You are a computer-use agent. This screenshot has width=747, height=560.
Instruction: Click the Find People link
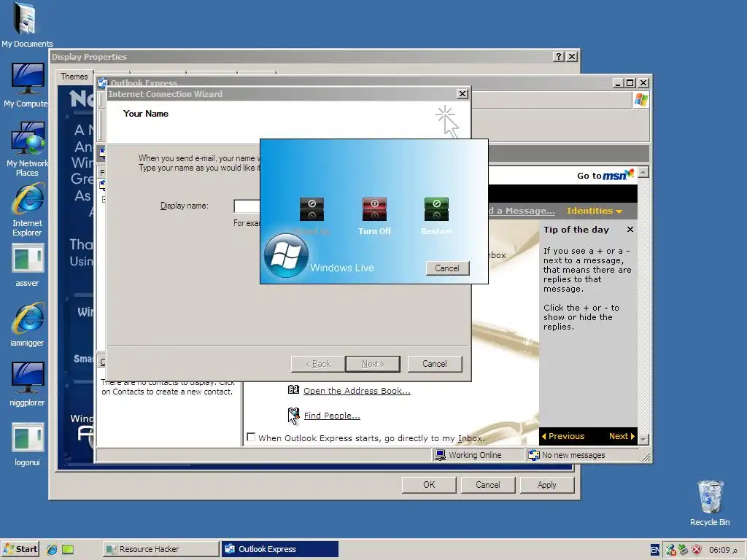coord(332,415)
